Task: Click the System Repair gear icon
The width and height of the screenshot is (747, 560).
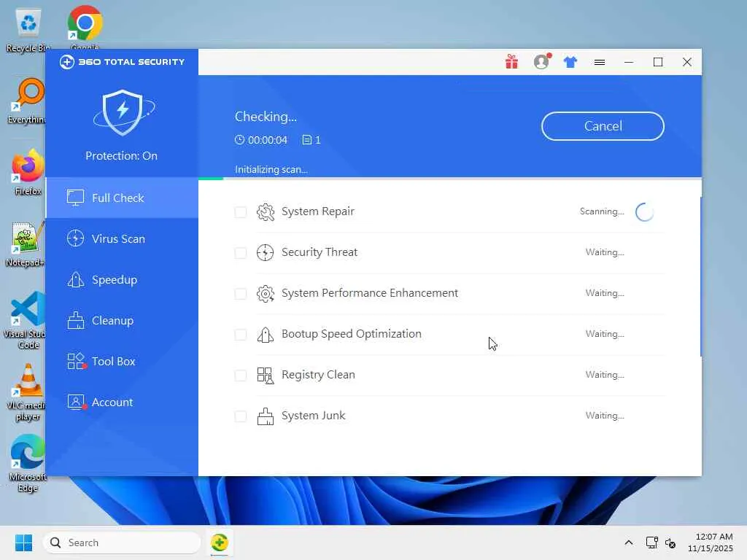Action: click(266, 212)
